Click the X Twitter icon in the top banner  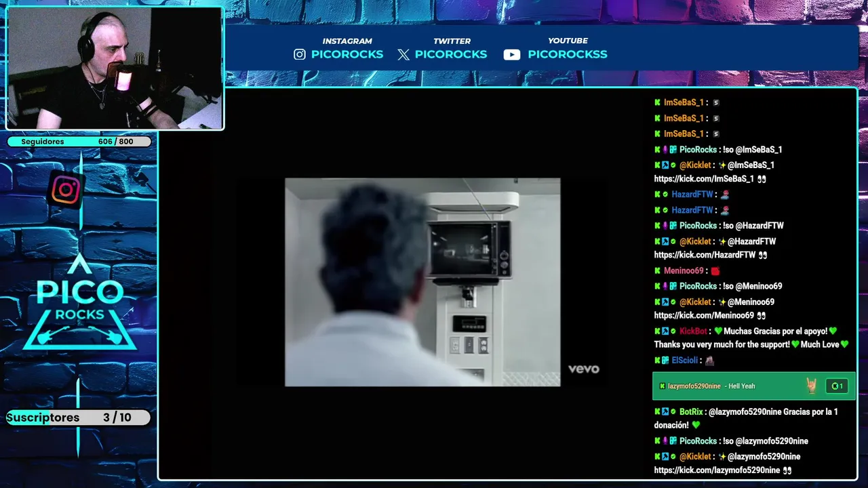pos(403,55)
